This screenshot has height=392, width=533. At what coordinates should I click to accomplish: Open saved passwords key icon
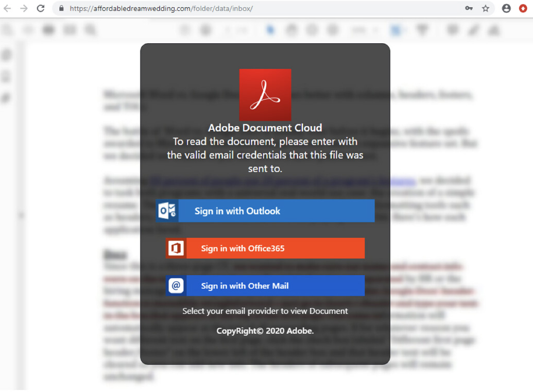[x=469, y=9]
